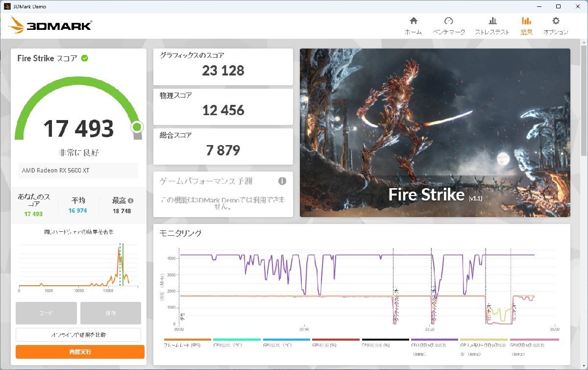Click the info icon next to ゲームパフォーマンス予測
Screen dimensions: 588x370
click(282, 181)
